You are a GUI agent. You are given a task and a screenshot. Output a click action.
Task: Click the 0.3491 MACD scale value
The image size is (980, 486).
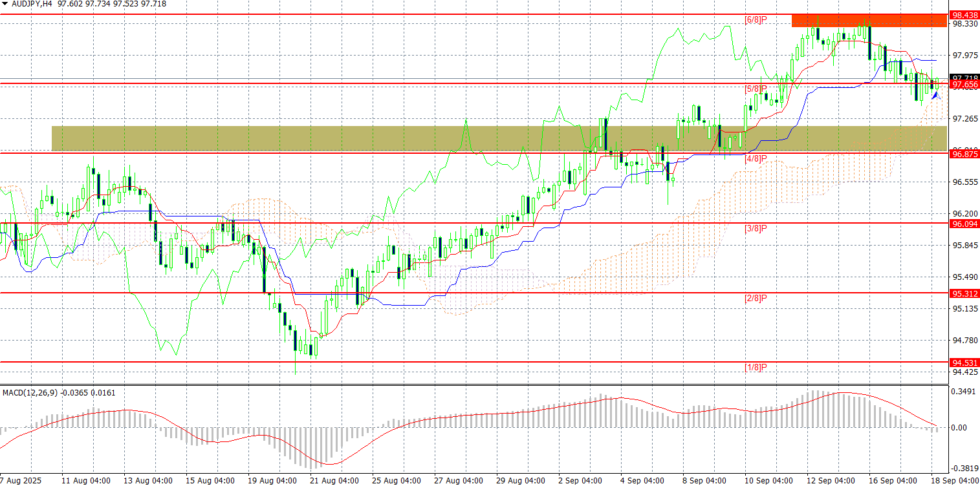(964, 392)
